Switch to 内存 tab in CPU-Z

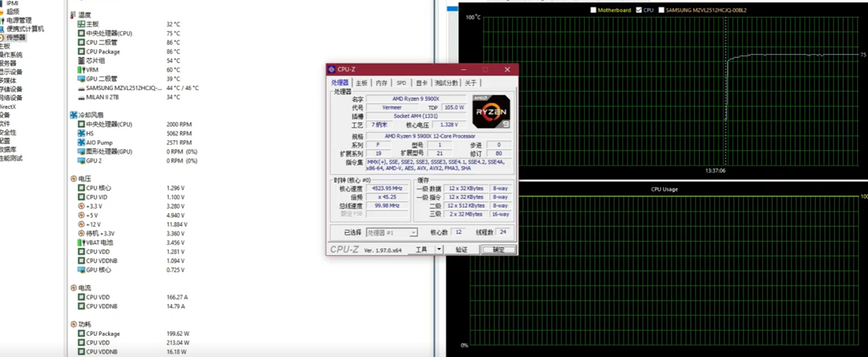[x=382, y=83]
